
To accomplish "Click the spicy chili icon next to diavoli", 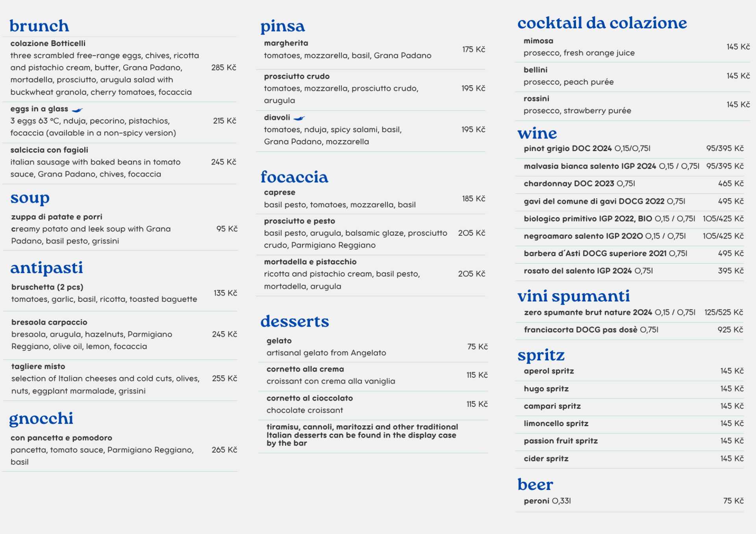I will click(299, 118).
